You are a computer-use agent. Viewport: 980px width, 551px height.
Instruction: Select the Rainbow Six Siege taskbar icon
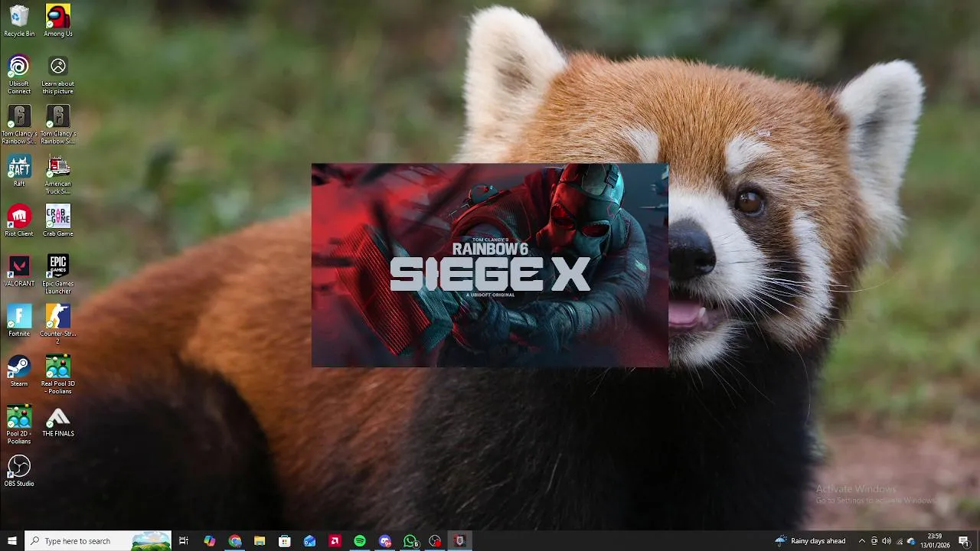click(459, 541)
